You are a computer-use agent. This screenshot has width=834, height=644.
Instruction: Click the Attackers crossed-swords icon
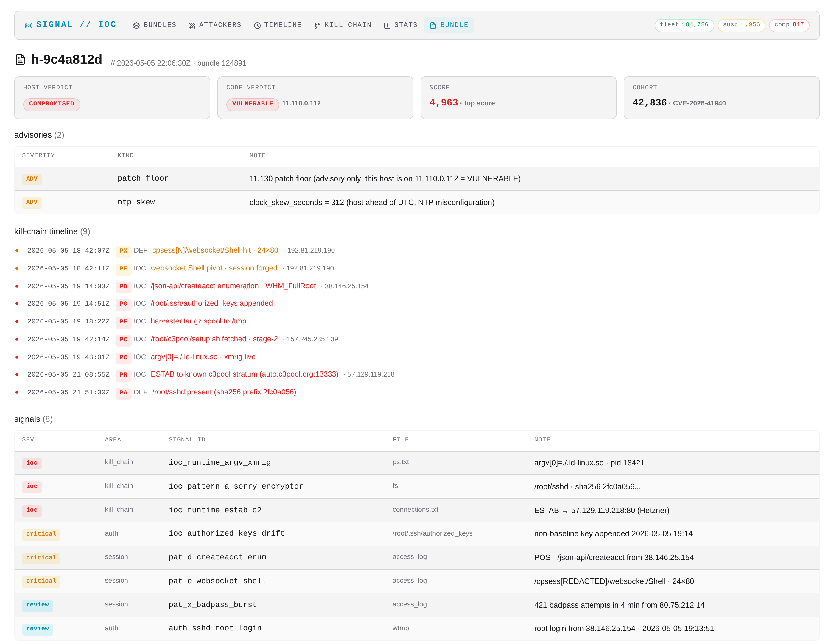192,25
